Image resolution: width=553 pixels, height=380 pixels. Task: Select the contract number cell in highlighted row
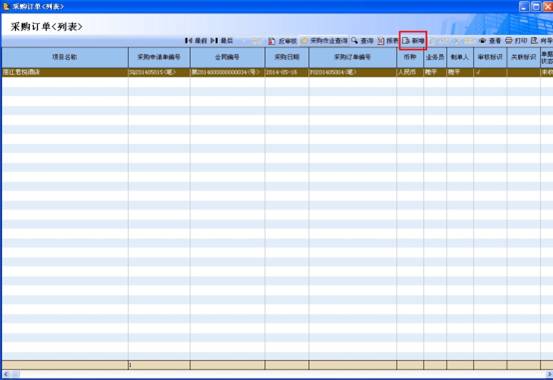pos(227,72)
